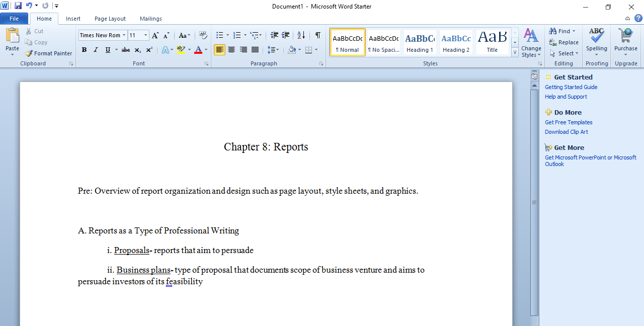
Task: Apply strikethrough formatting
Action: click(125, 49)
